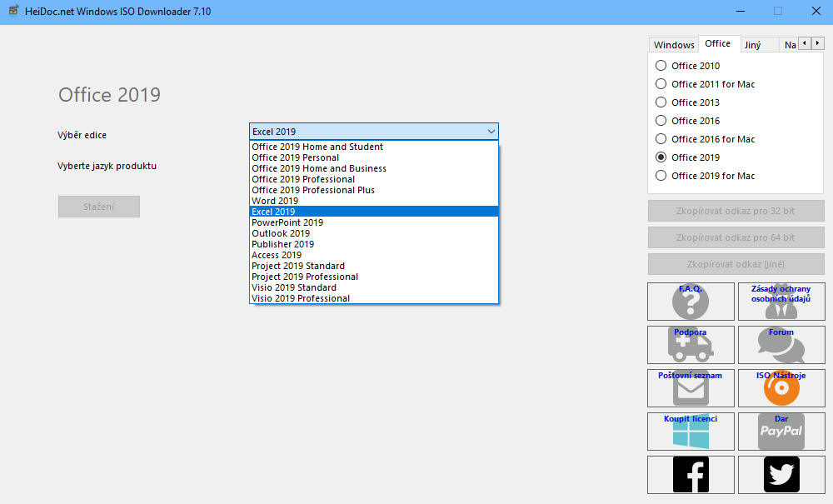
Task: Select Outlook 2019 from edition list
Action: coord(374,233)
